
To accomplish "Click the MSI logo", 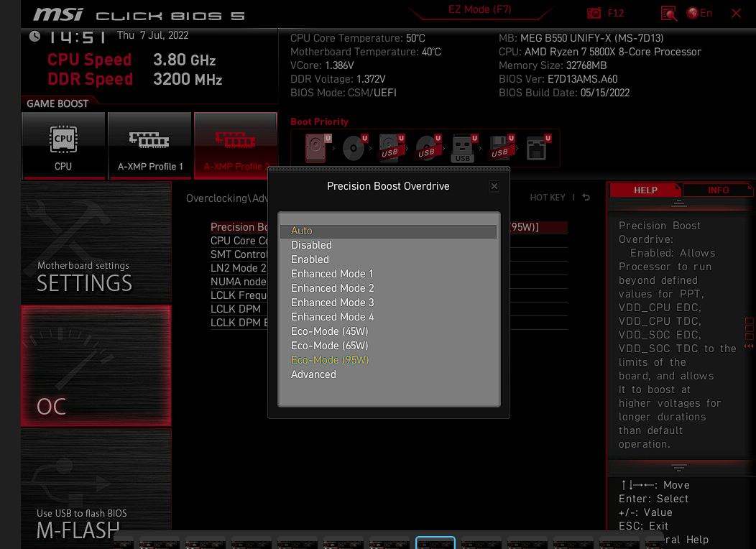I will (x=58, y=14).
